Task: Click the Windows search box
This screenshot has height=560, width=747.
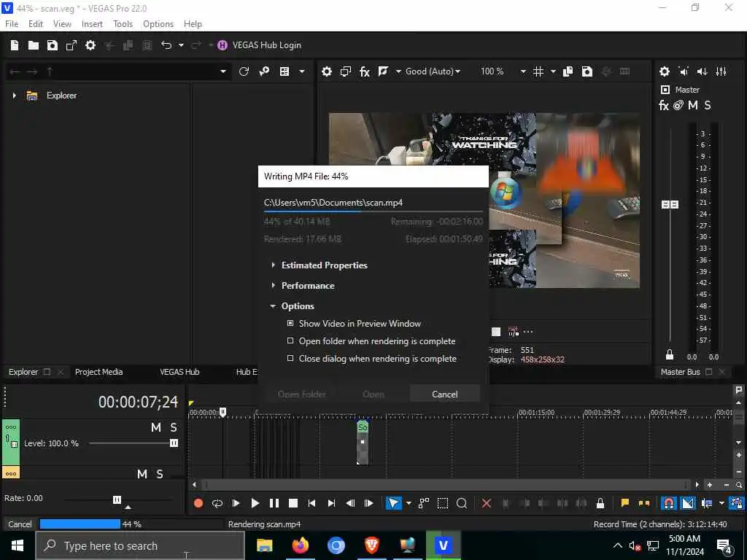Action: (x=141, y=545)
